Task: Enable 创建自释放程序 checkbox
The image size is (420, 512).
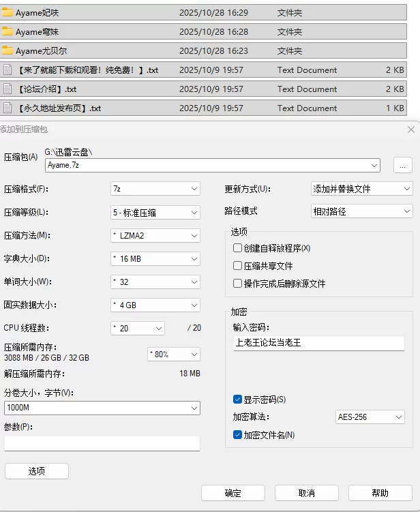Action: coord(238,248)
